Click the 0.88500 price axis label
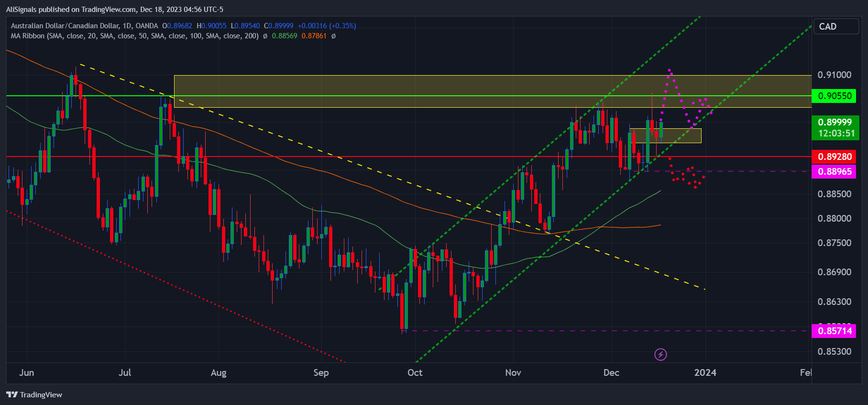Image resolution: width=868 pixels, height=405 pixels. pyautogui.click(x=835, y=194)
